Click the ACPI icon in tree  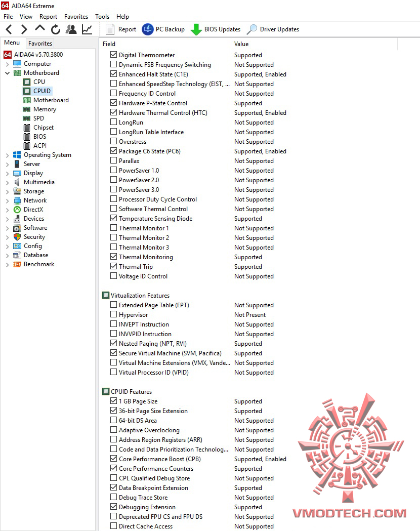(27, 146)
